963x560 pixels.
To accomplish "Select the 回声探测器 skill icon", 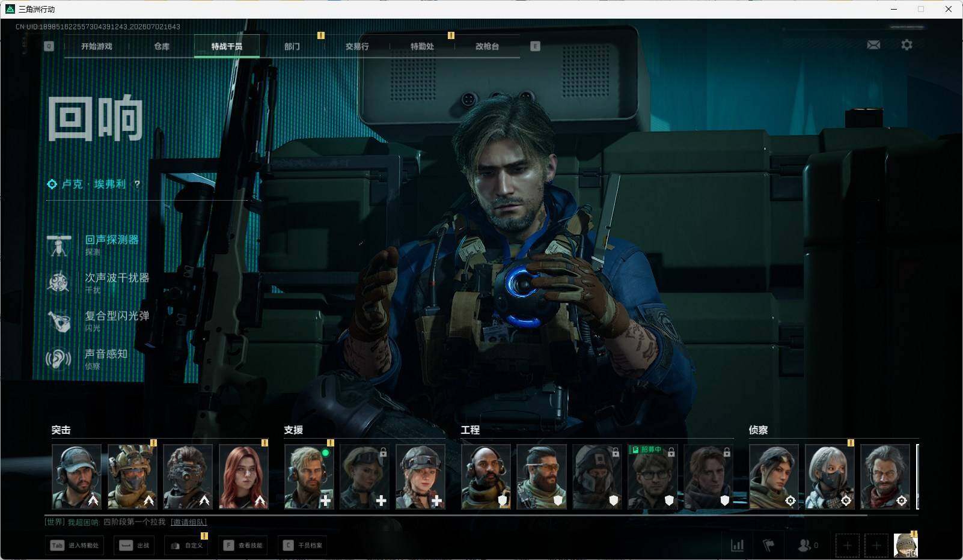I will click(59, 245).
